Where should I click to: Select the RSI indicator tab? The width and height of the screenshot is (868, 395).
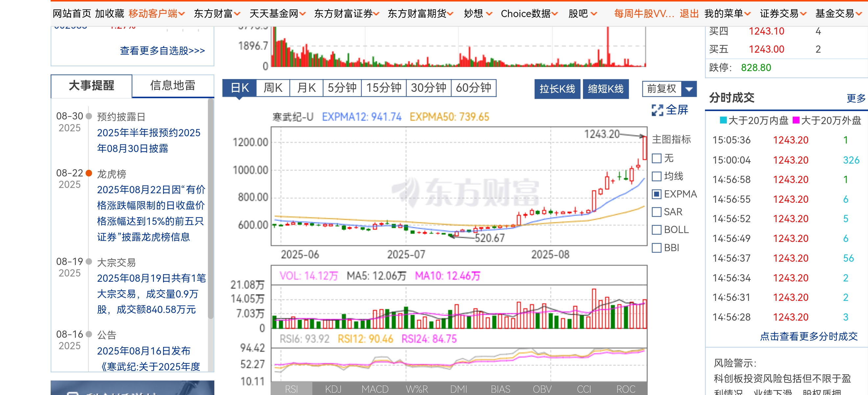(291, 389)
